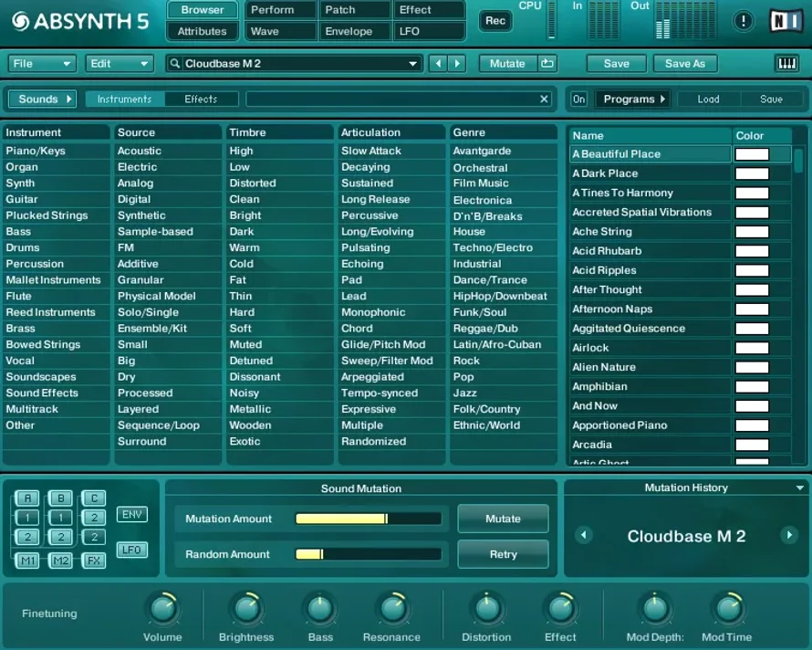Click the Retry button in Sound Mutation
Image resolution: width=812 pixels, height=650 pixels.
[x=503, y=552]
